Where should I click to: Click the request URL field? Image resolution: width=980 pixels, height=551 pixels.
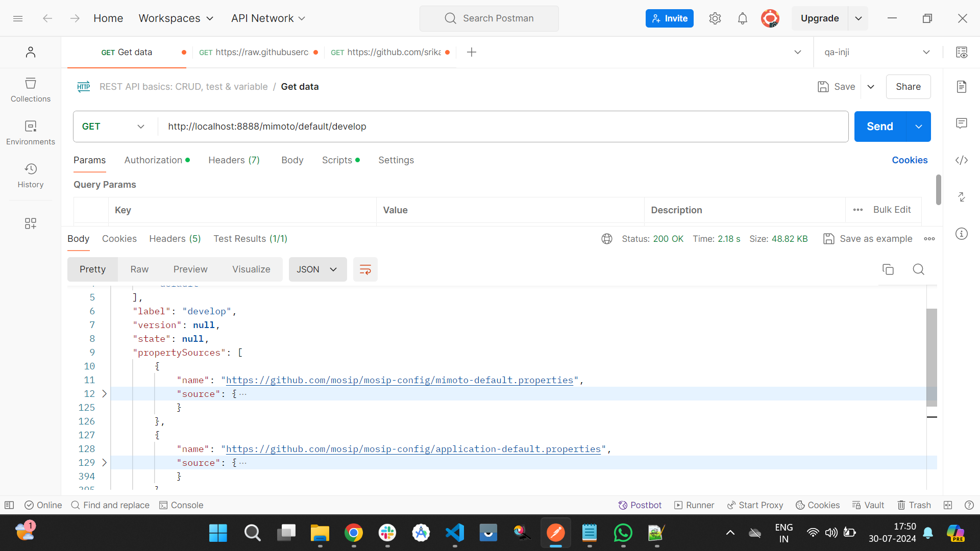coord(503,127)
